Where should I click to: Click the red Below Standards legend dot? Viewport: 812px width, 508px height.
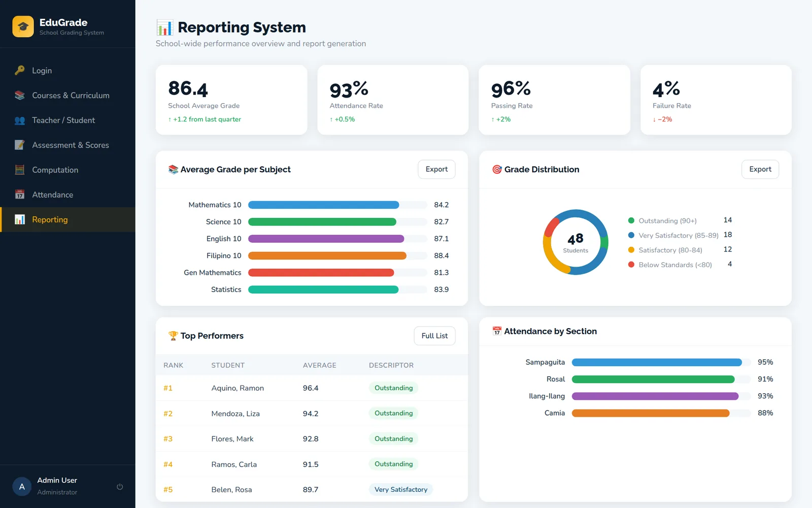click(631, 265)
